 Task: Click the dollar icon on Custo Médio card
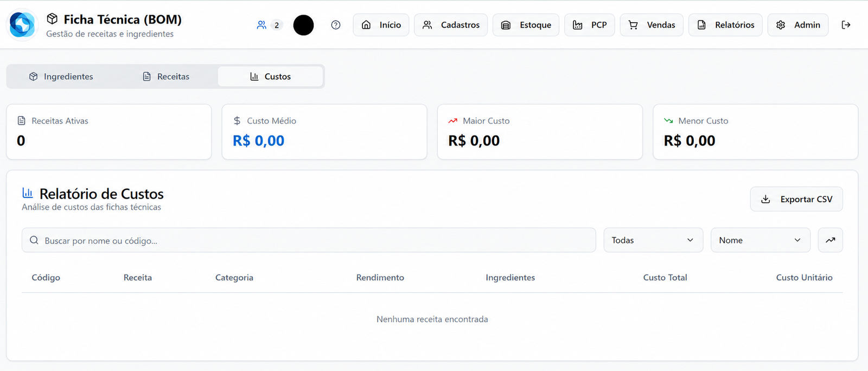point(237,120)
